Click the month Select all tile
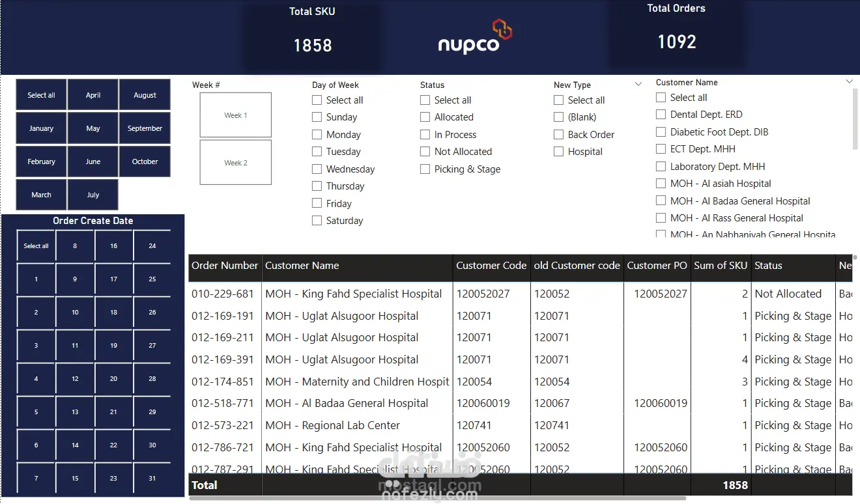This screenshot has width=860, height=504. 41,95
